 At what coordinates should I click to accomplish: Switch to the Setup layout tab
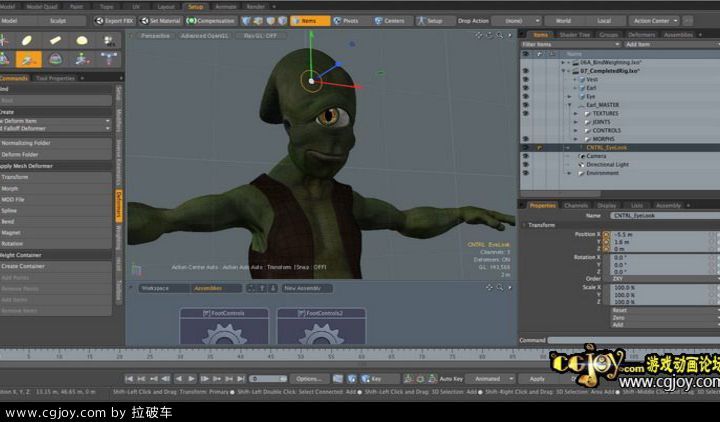196,6
